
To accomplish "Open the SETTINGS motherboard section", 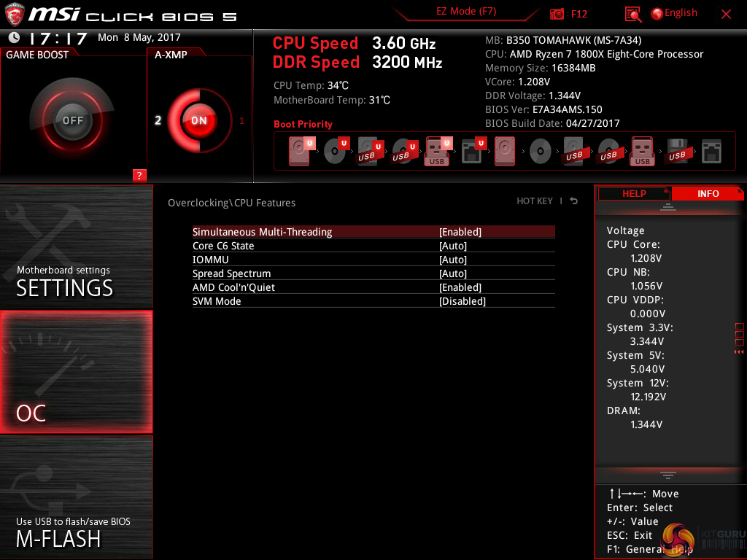I will pos(76,246).
